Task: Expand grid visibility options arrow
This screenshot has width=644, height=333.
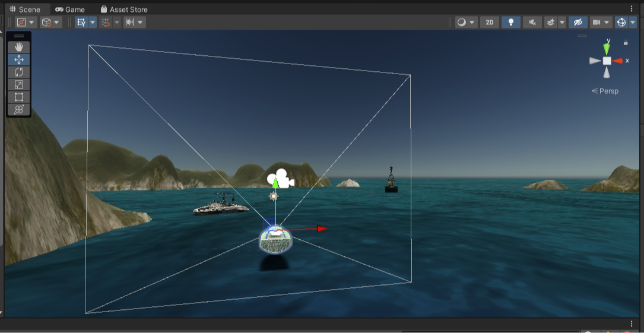Action: [x=93, y=22]
